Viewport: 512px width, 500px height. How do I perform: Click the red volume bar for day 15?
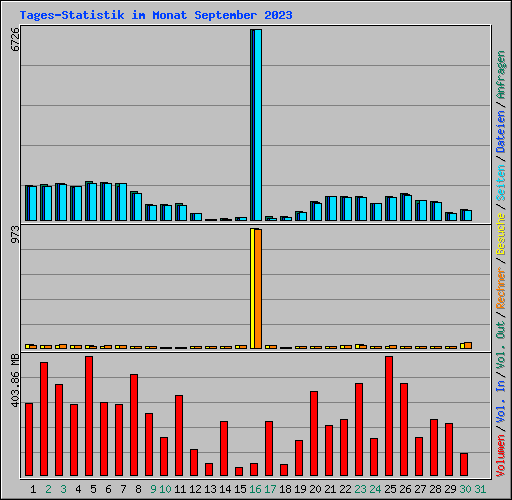[239, 471]
